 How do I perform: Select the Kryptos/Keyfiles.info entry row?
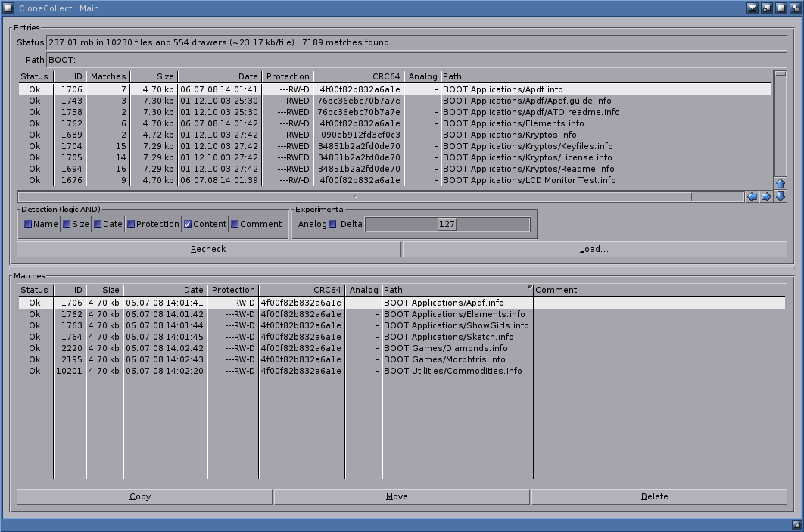(395, 146)
